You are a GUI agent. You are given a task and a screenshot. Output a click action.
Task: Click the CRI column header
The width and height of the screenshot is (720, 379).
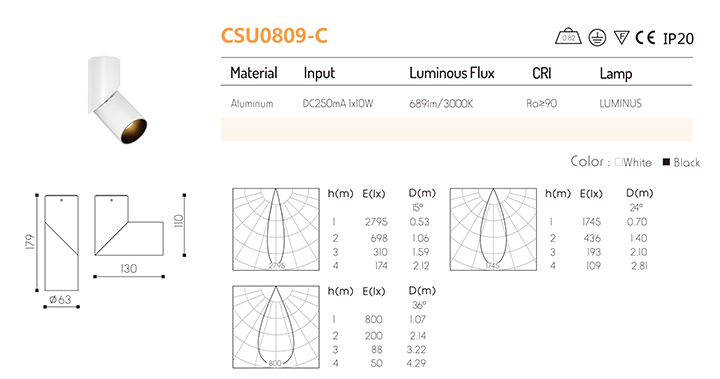click(542, 74)
